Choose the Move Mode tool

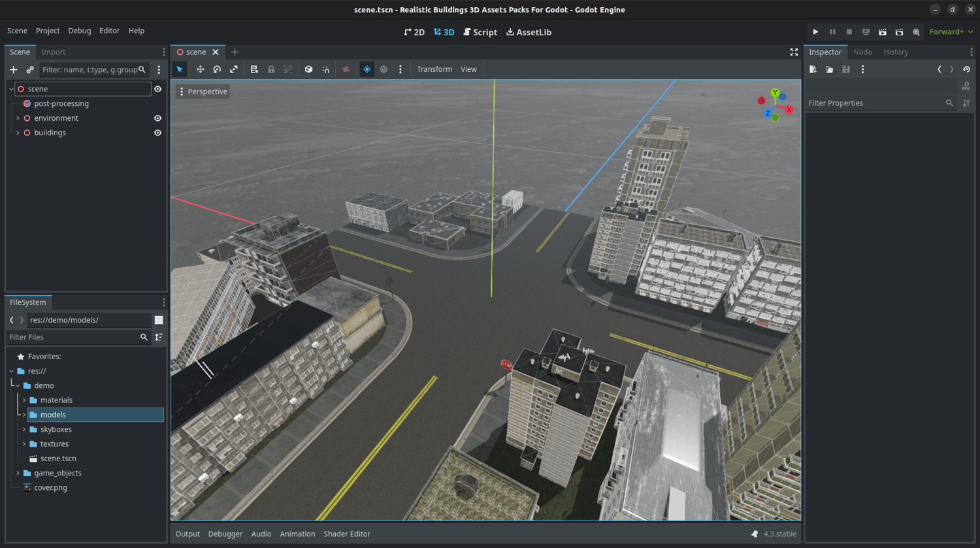point(200,69)
